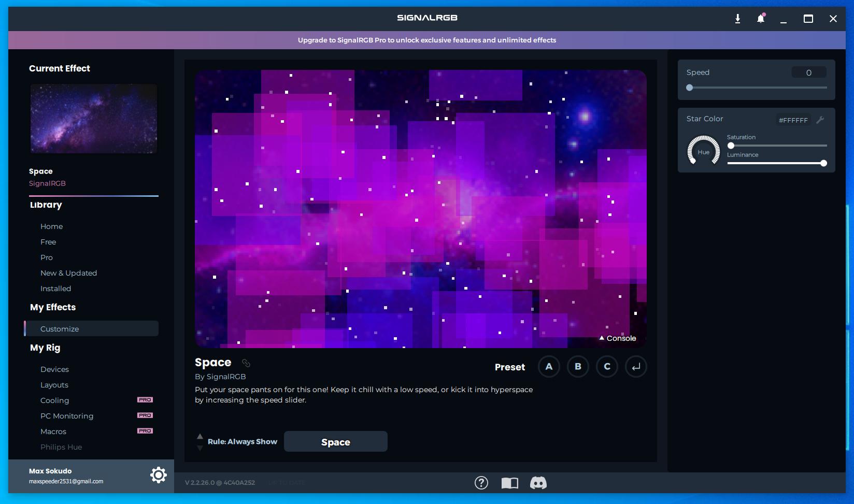The height and width of the screenshot is (504, 854).
Task: Click the Current Effect Space thumbnail
Action: (x=93, y=119)
